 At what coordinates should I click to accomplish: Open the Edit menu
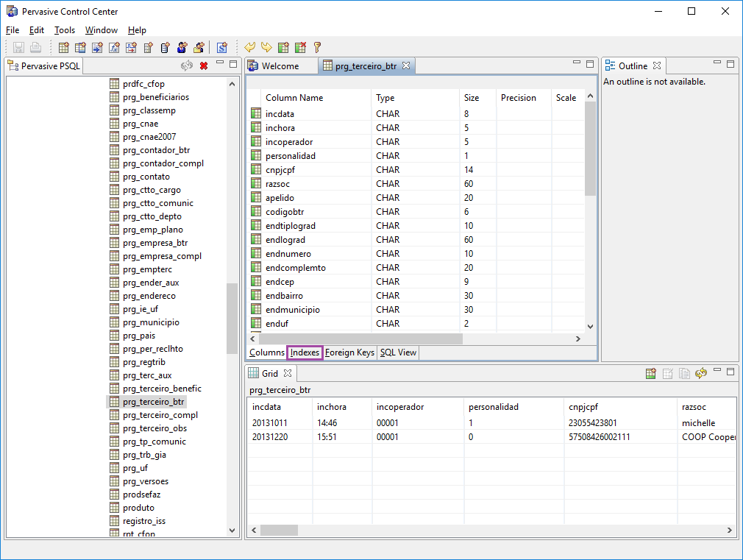tap(37, 30)
